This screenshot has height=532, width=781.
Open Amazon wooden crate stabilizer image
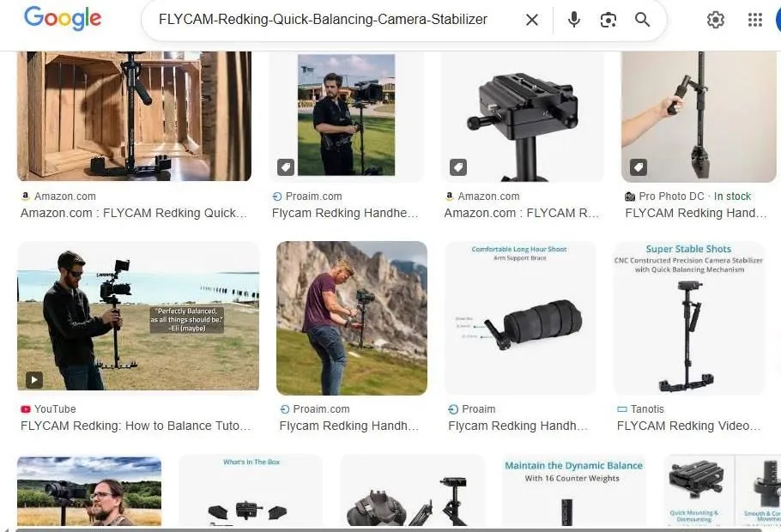134,116
